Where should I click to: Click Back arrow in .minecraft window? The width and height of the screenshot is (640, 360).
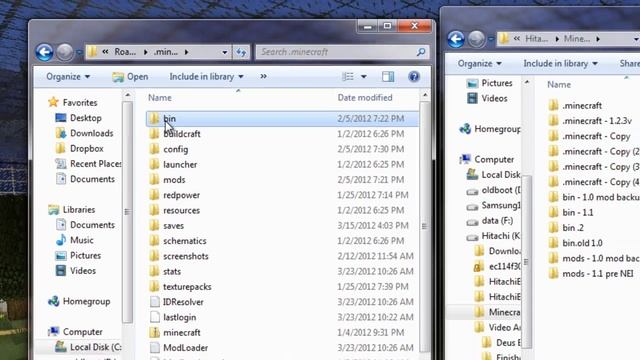44,52
